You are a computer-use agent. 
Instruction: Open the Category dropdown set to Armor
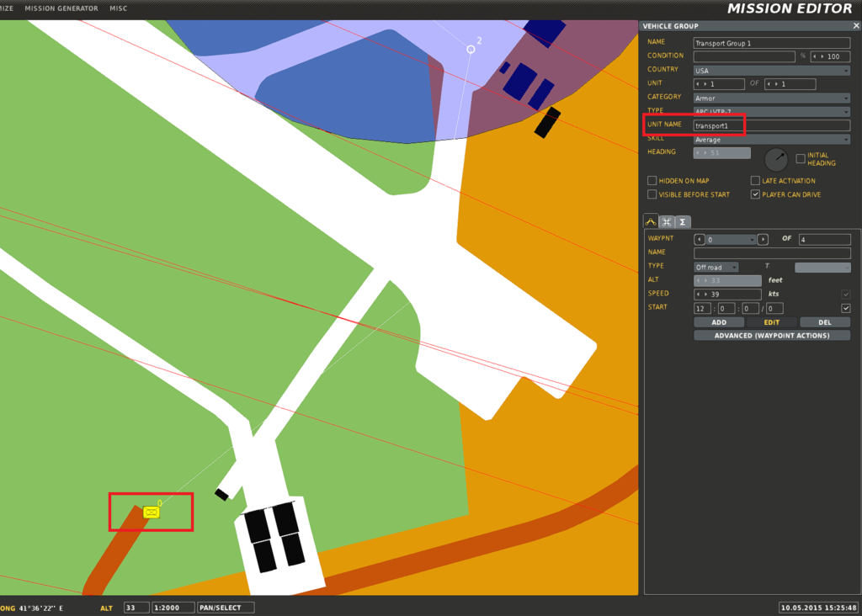tap(771, 98)
